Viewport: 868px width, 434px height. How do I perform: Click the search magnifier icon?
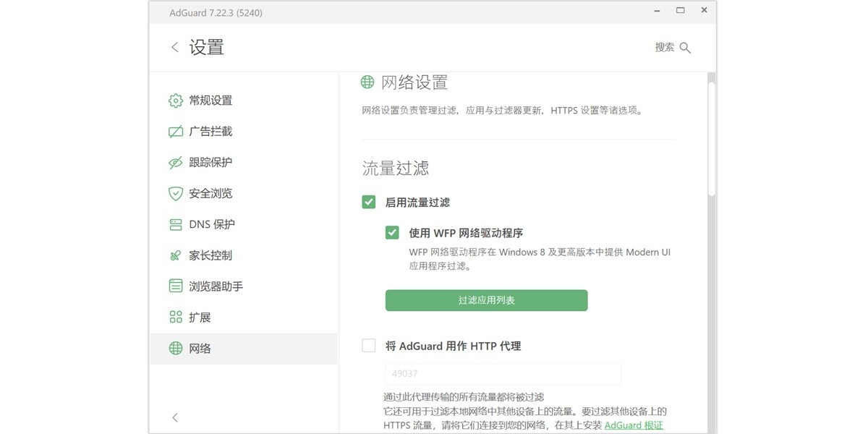tap(685, 47)
